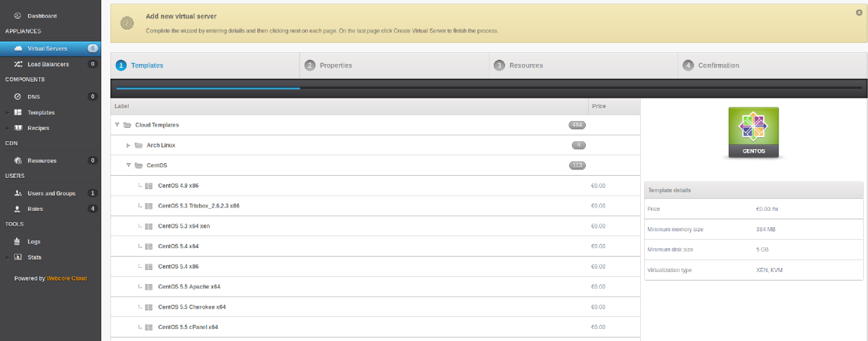Select the CentOS 5.5 Apache x64 label

coord(189,287)
